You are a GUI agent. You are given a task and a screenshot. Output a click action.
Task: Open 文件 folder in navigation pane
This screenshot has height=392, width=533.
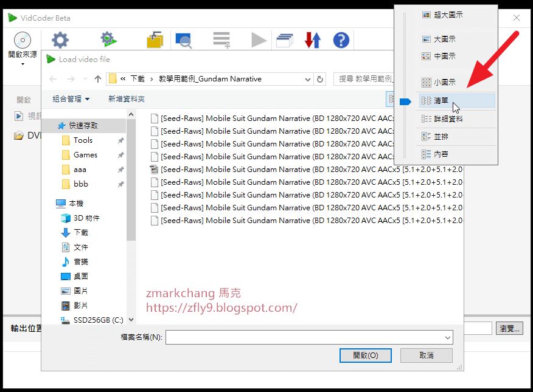tap(81, 247)
